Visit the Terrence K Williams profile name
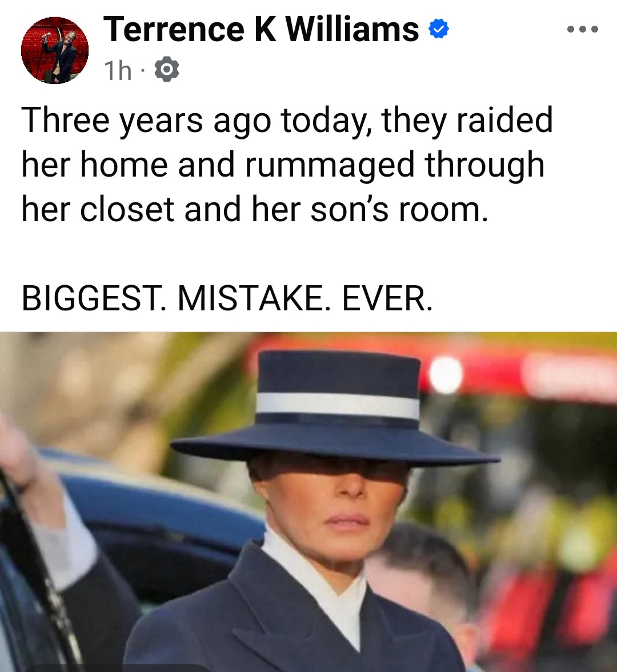The image size is (617, 672). click(262, 29)
